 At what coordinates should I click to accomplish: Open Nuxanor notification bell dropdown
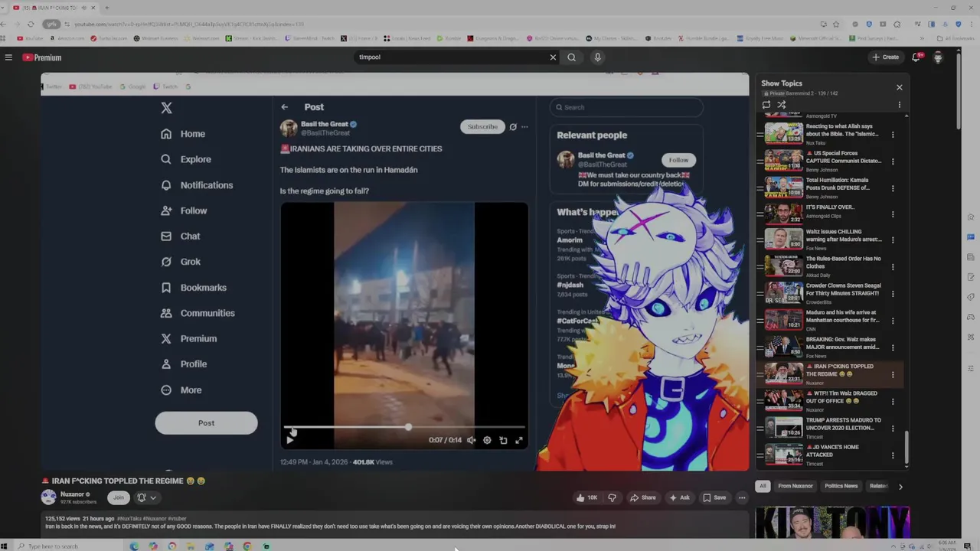click(146, 497)
